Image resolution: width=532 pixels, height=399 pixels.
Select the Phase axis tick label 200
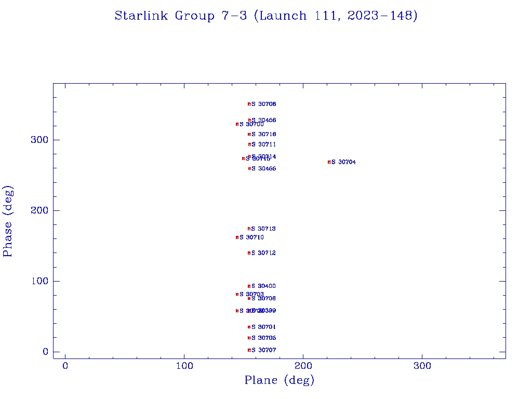pyautogui.click(x=39, y=210)
